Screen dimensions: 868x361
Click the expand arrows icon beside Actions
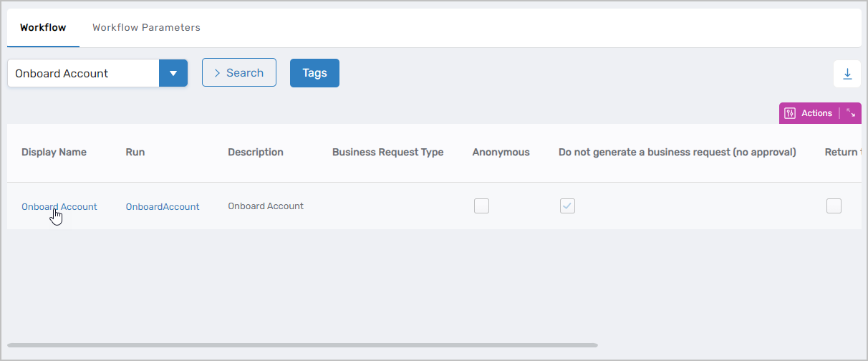click(x=851, y=113)
